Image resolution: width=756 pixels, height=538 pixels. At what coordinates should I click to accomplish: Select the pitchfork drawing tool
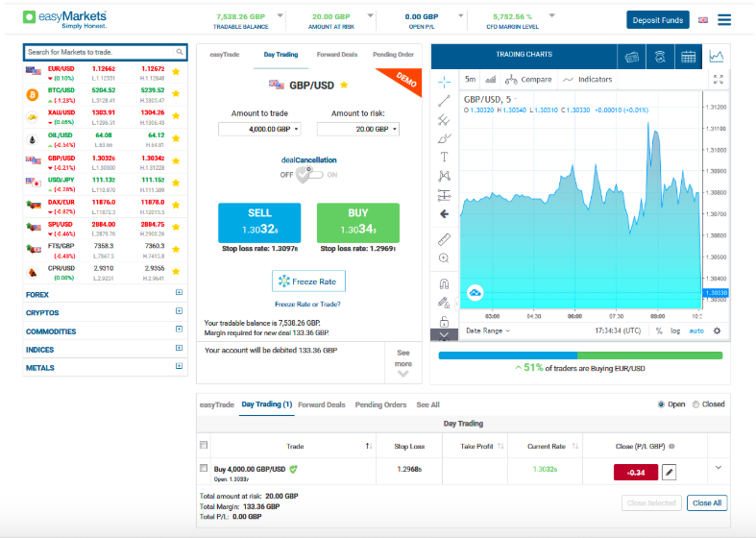click(x=444, y=119)
